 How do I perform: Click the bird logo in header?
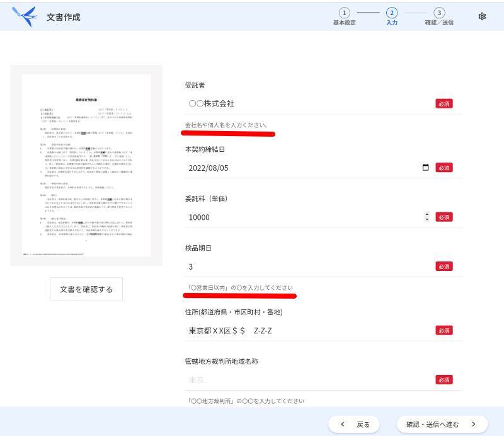(25, 17)
